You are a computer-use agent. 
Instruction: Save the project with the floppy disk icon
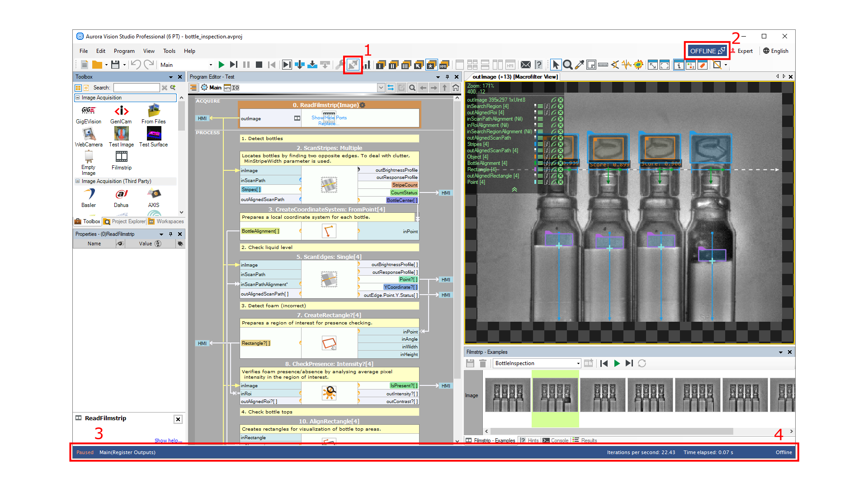coord(115,65)
